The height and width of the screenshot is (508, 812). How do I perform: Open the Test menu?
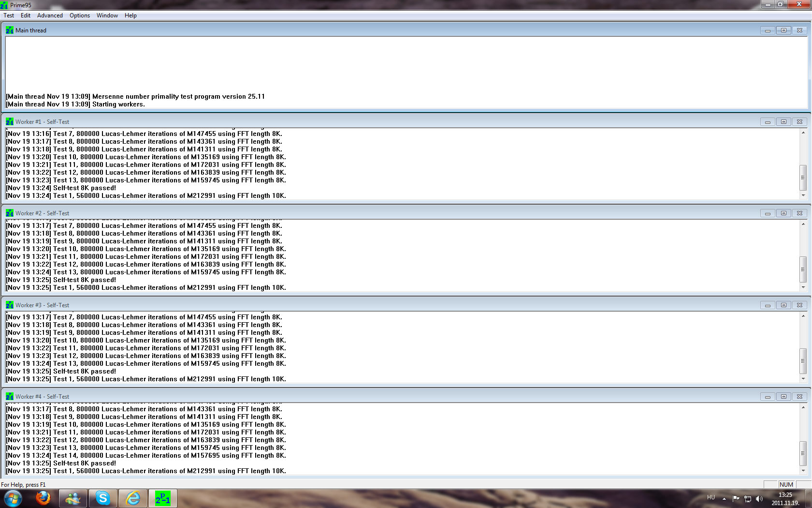[9, 15]
